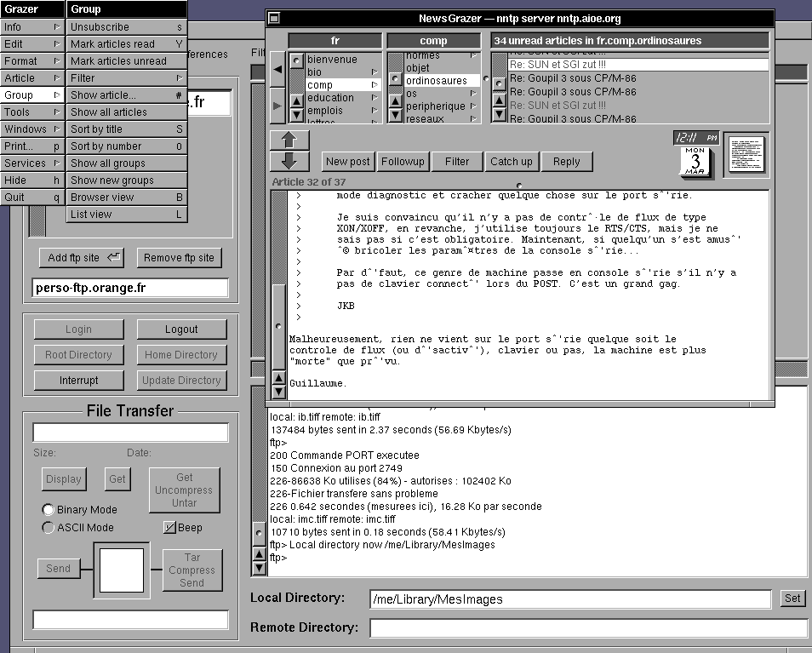This screenshot has height=653, width=812.
Task: Click the Remove ftp site button
Action: [x=179, y=257]
